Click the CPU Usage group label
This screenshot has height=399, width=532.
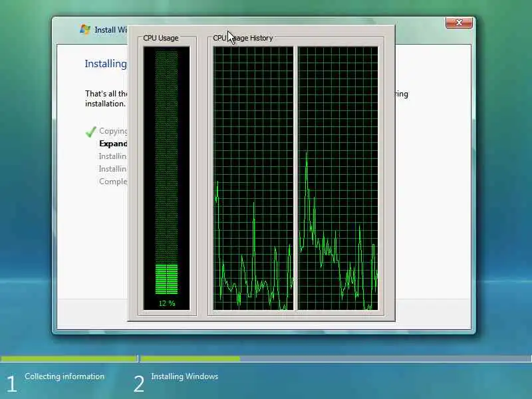(161, 38)
